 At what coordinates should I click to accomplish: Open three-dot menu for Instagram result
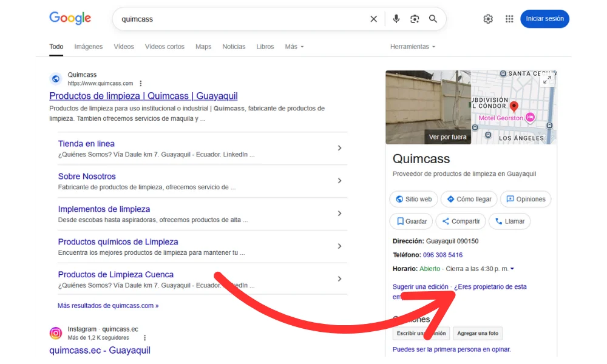[x=145, y=338]
